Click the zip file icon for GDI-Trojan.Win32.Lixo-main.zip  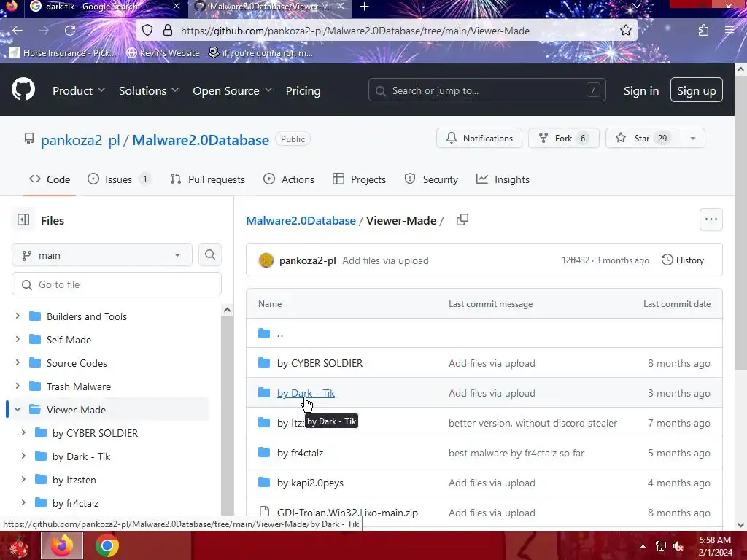click(x=264, y=511)
